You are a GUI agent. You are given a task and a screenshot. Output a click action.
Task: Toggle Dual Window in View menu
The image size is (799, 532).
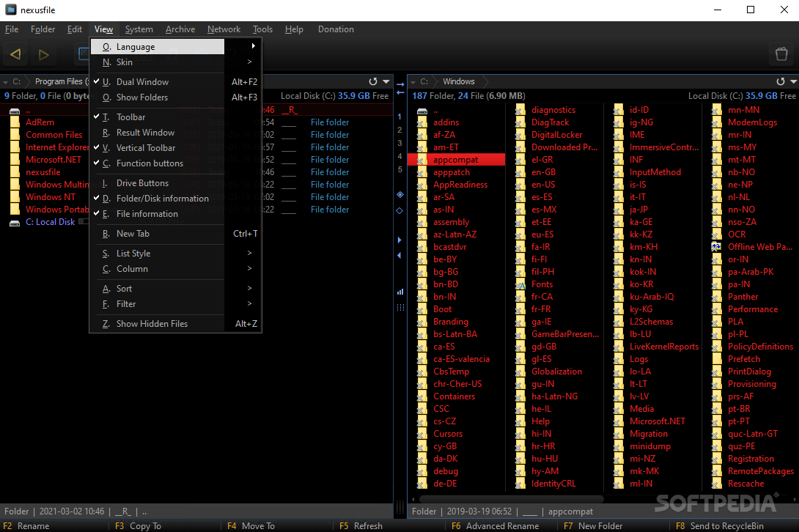176,81
